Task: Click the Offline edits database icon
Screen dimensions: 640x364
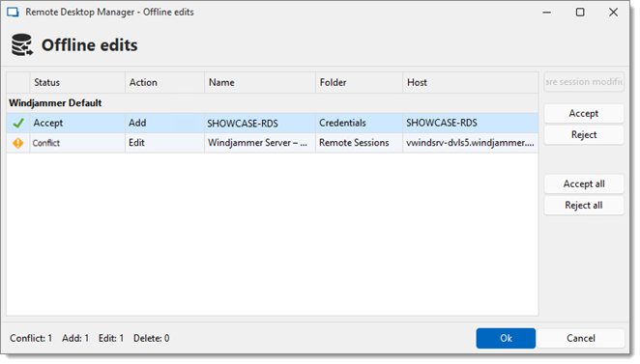Action: click(x=22, y=44)
